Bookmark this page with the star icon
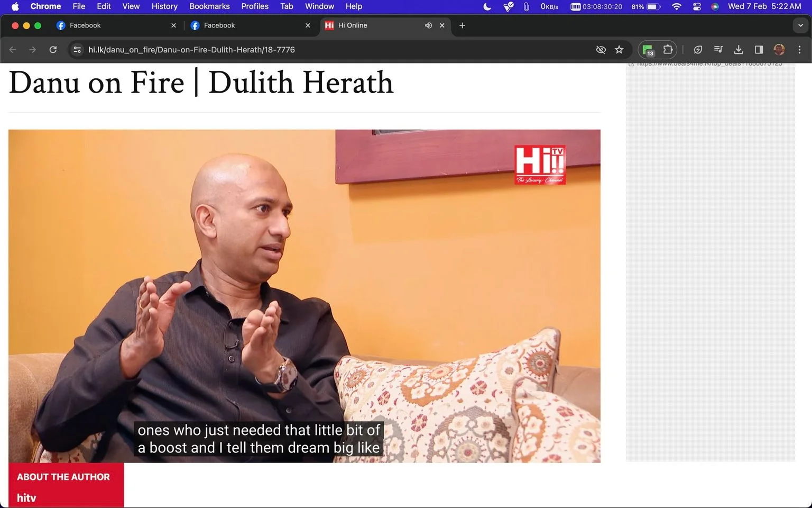The width and height of the screenshot is (812, 508). [619, 50]
